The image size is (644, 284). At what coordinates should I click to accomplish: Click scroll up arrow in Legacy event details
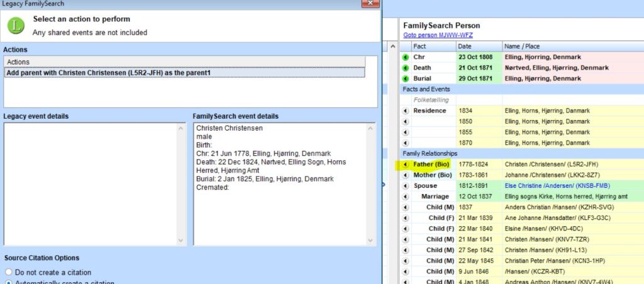[x=181, y=128]
